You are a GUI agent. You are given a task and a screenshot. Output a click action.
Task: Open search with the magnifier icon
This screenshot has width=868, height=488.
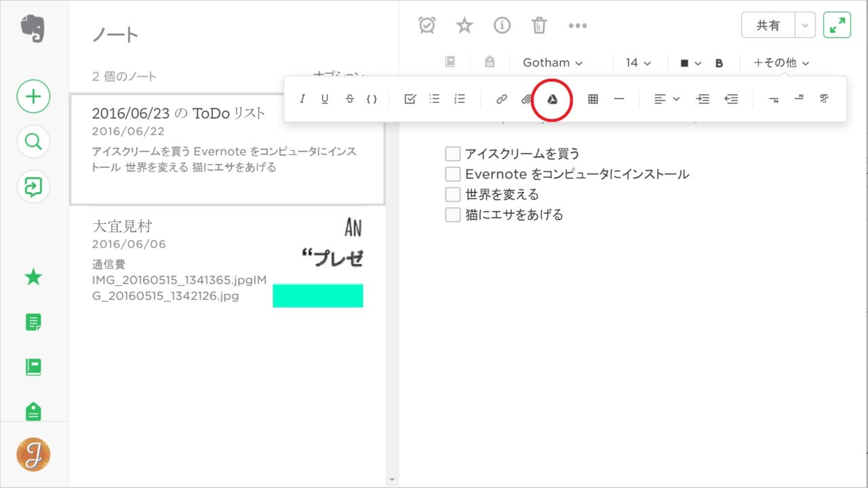(33, 142)
